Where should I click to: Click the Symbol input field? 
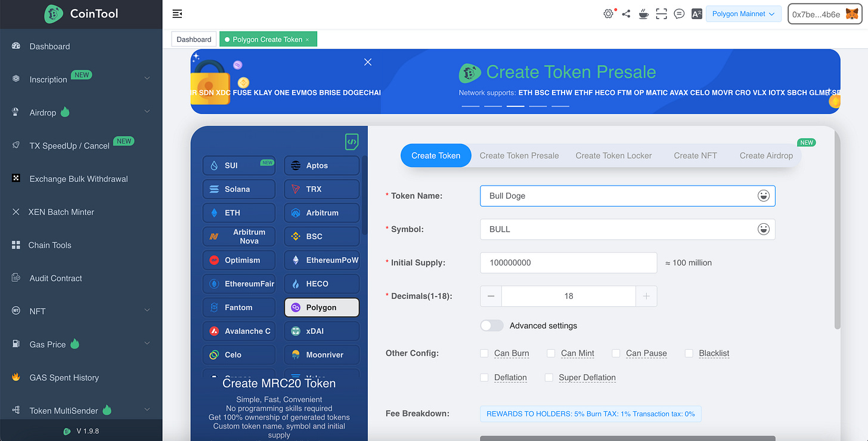[x=627, y=229]
